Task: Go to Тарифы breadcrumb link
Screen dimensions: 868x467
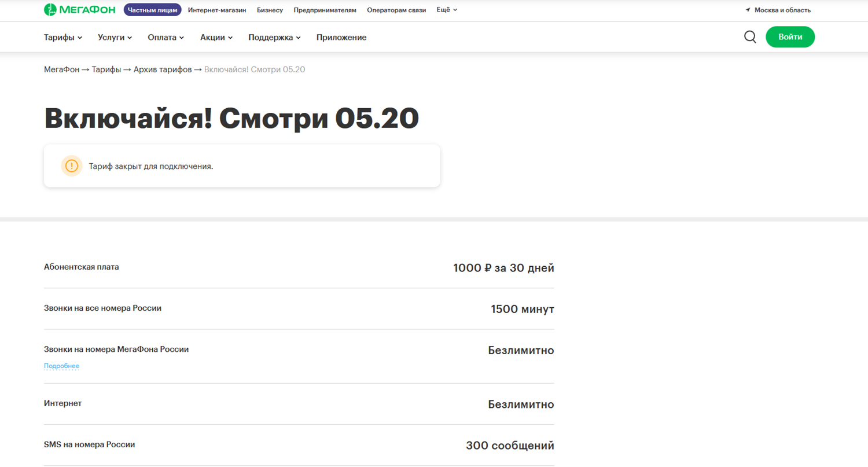Action: (x=106, y=69)
